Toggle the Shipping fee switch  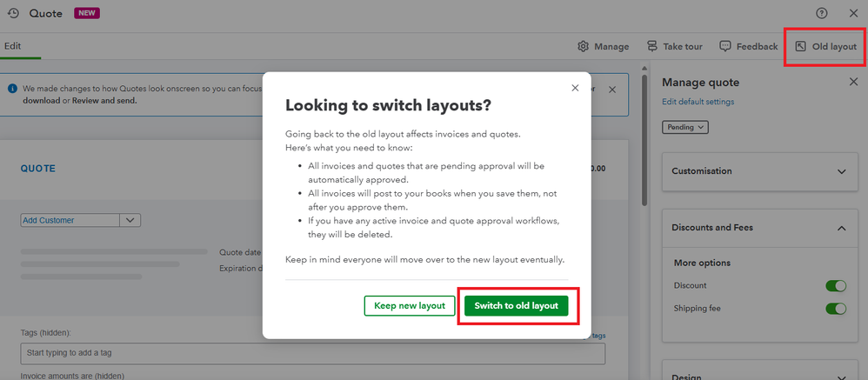(835, 308)
